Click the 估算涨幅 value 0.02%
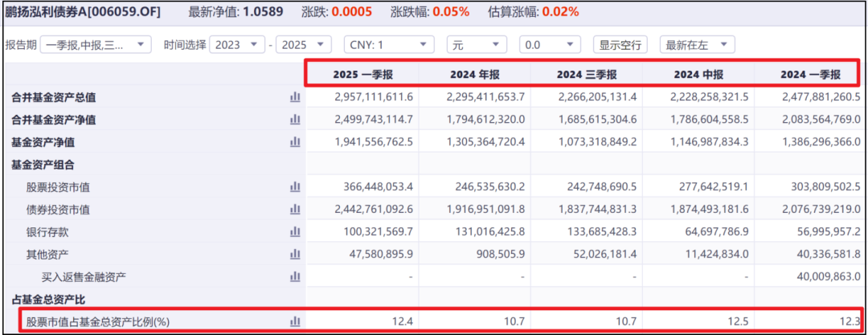The width and height of the screenshot is (868, 335). pyautogui.click(x=560, y=11)
